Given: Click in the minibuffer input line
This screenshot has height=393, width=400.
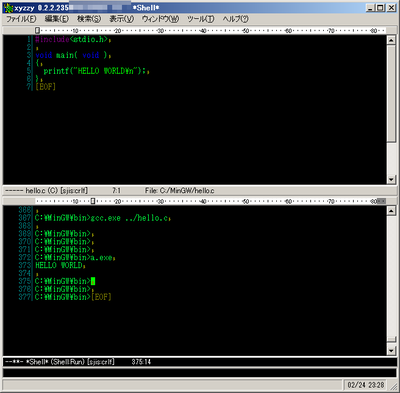Looking at the screenshot, I should pyautogui.click(x=200, y=373).
